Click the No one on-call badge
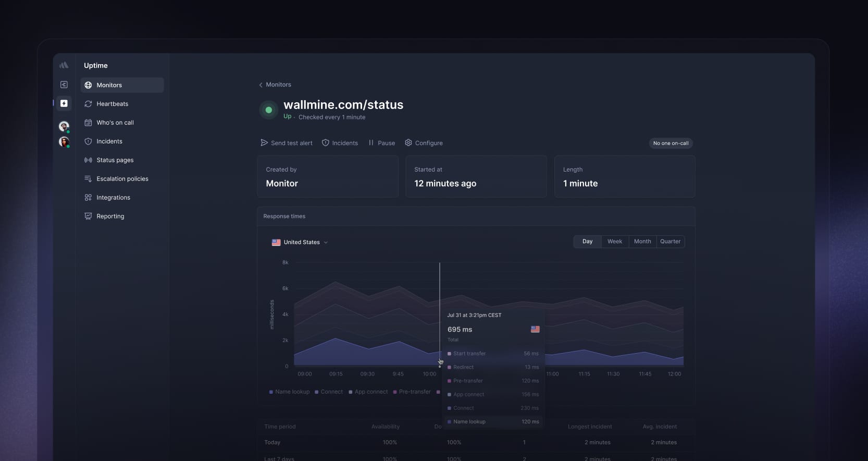This screenshot has height=461, width=868. (671, 143)
